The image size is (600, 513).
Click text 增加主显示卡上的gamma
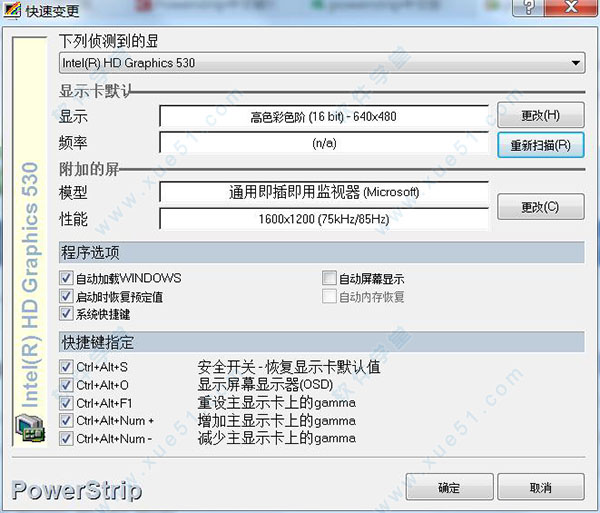(277, 421)
